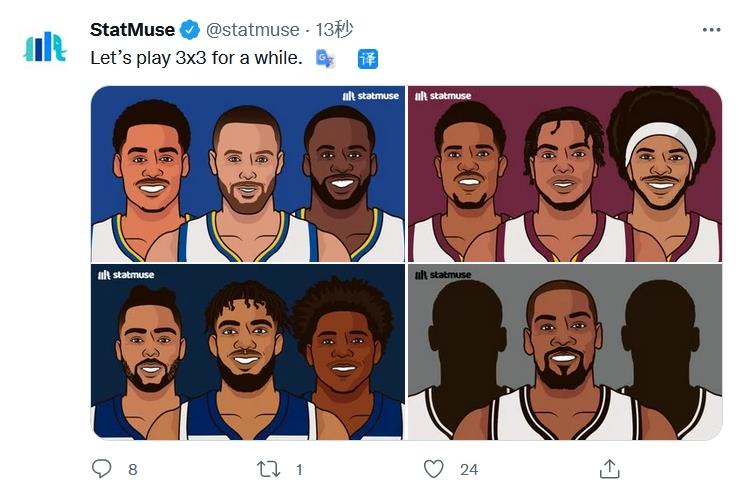Open the bottom-left dark navy image

[247, 352]
